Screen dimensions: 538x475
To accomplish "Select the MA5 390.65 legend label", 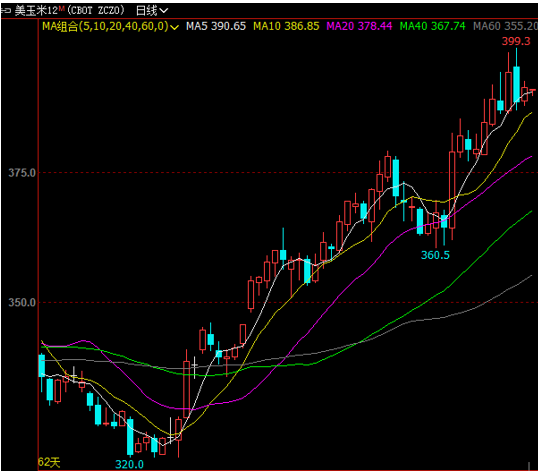I will coord(216,26).
